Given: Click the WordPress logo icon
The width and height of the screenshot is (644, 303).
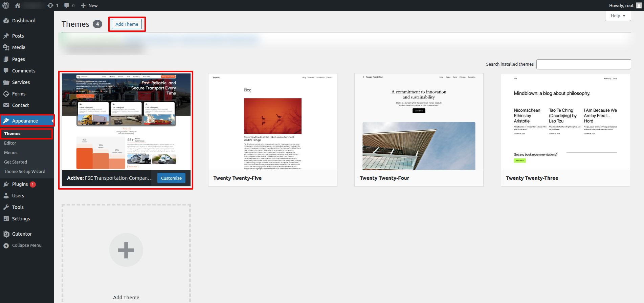Looking at the screenshot, I should (x=6, y=5).
